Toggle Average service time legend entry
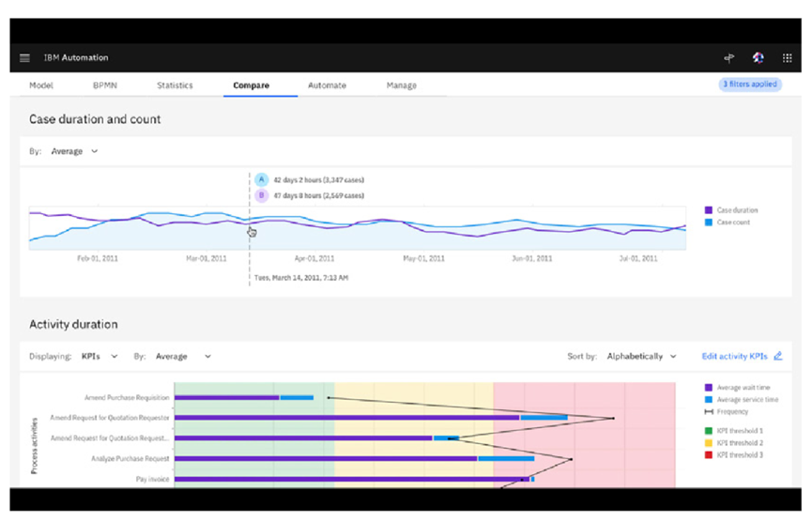Screen dimensions: 812x522 [742, 400]
